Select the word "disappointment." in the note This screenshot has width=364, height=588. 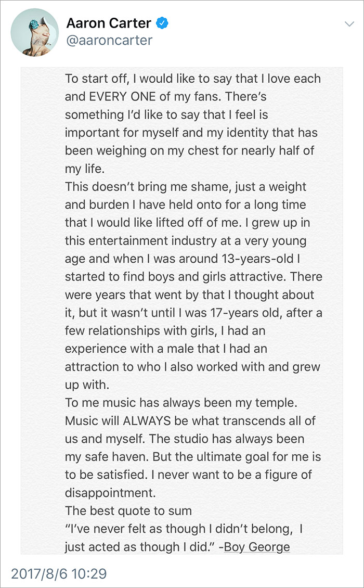[x=110, y=493]
